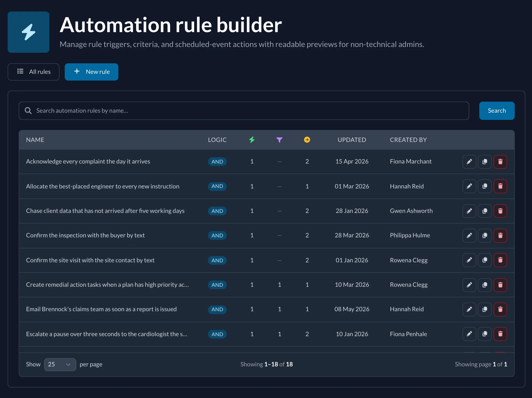The width and height of the screenshot is (532, 398).
Task: Click creator name 'Philippa Hulme'
Action: [410, 235]
